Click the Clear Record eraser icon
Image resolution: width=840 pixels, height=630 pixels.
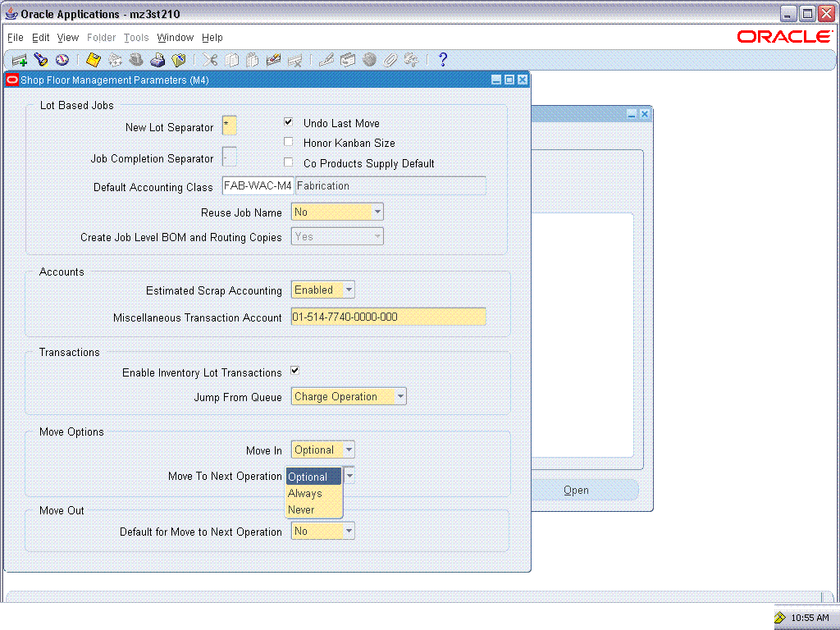tap(274, 59)
